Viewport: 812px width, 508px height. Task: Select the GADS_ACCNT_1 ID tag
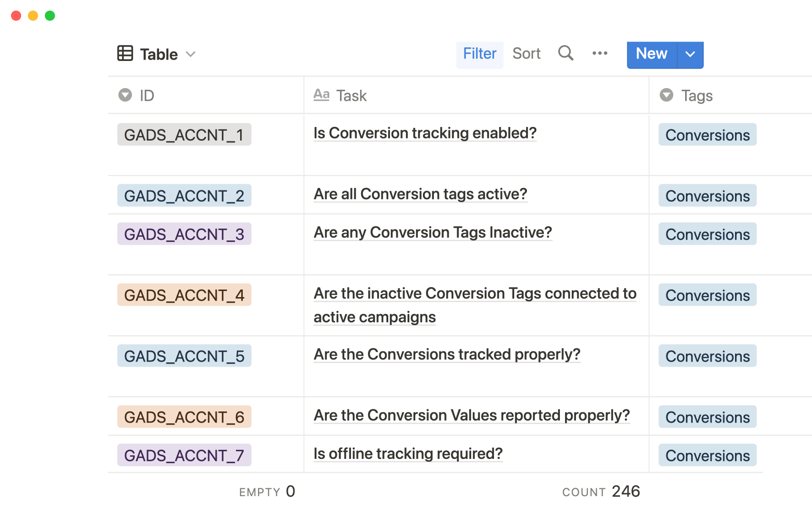[184, 134]
